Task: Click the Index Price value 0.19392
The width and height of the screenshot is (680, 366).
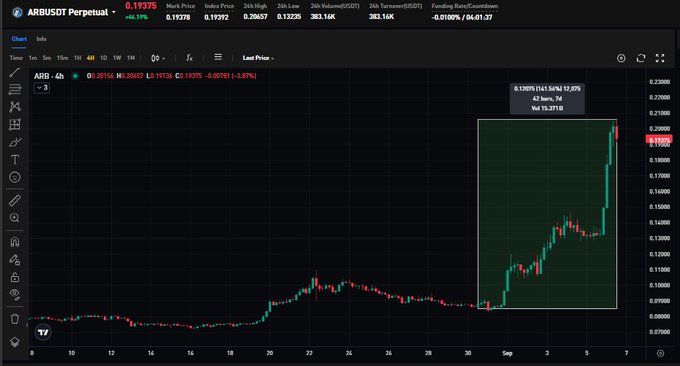Action: (216, 17)
